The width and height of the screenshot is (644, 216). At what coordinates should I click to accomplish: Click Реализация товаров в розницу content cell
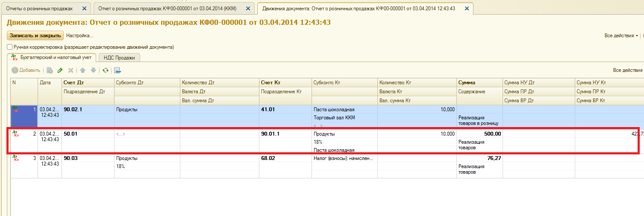tap(479, 120)
